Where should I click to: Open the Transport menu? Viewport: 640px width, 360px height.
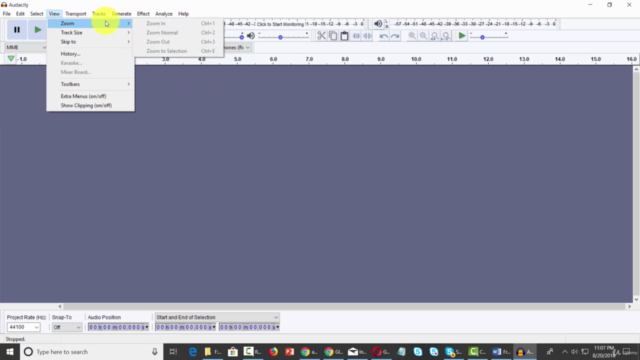tap(76, 14)
